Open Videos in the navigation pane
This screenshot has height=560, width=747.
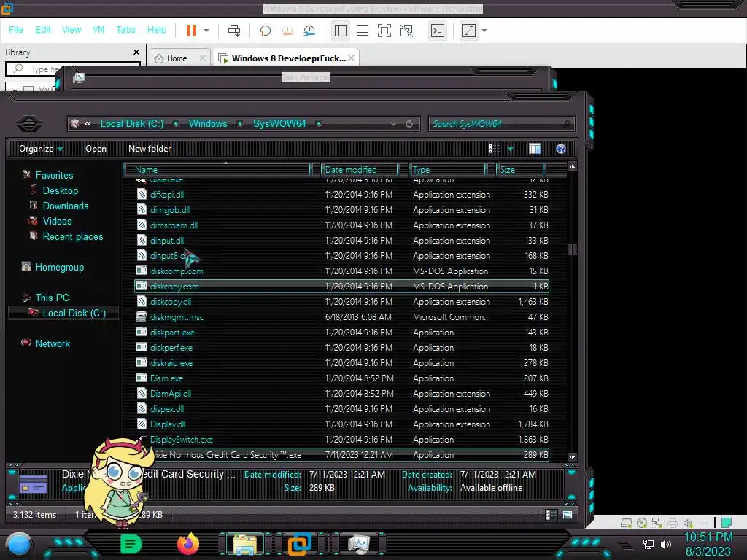pyautogui.click(x=57, y=221)
